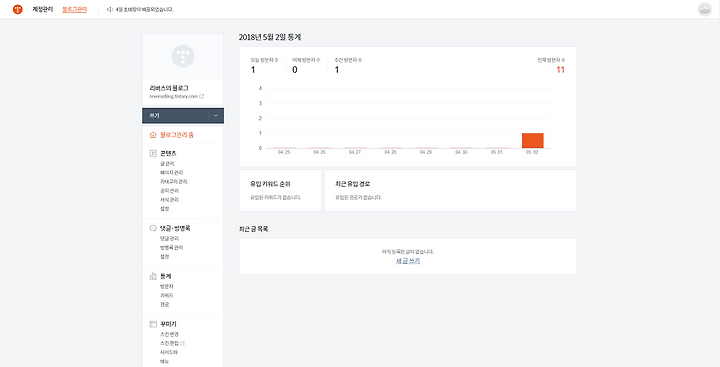
Task: Click the 댓글·방명록 section heading
Action: pyautogui.click(x=175, y=228)
